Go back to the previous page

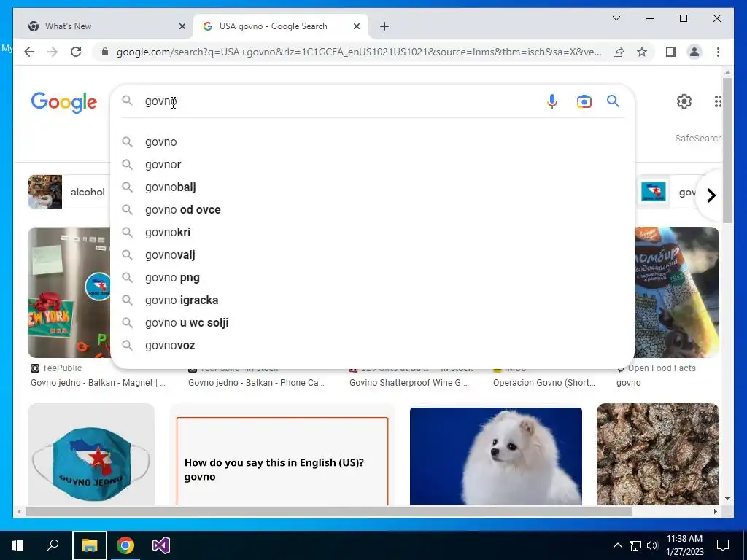29,52
